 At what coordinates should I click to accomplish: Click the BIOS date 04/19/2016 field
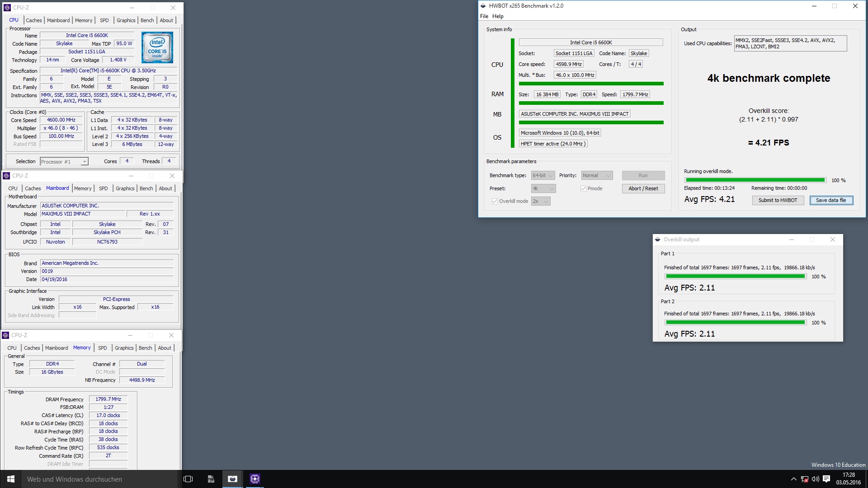click(107, 280)
